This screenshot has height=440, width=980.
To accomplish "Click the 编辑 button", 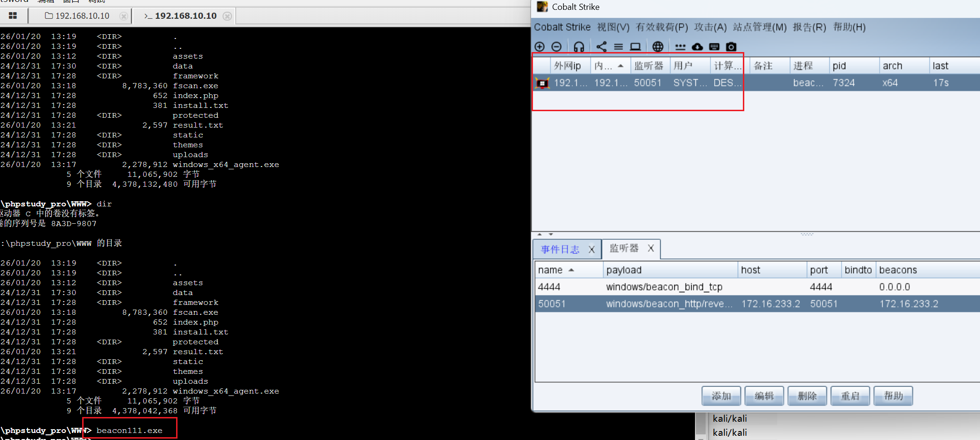I will point(764,396).
